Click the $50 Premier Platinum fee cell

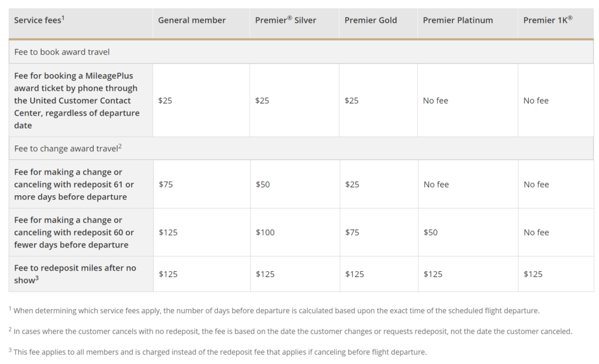point(431,233)
